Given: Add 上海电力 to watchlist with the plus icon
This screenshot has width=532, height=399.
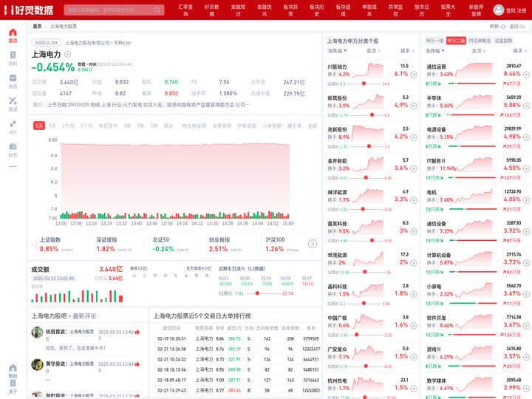Looking at the screenshot, I should click(67, 54).
